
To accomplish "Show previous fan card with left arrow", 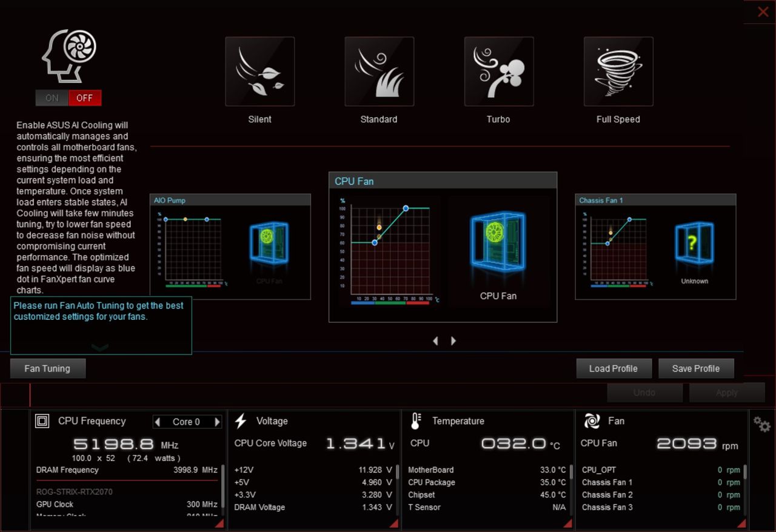I will [x=435, y=341].
